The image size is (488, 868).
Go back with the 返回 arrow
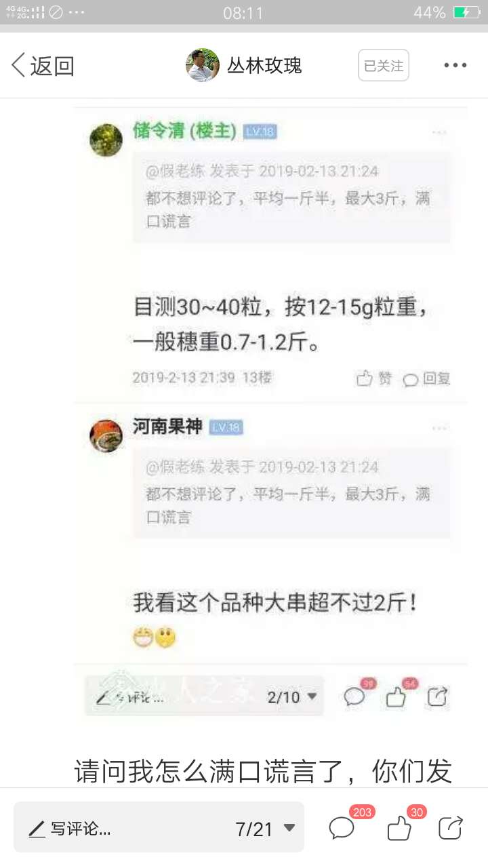click(x=42, y=66)
